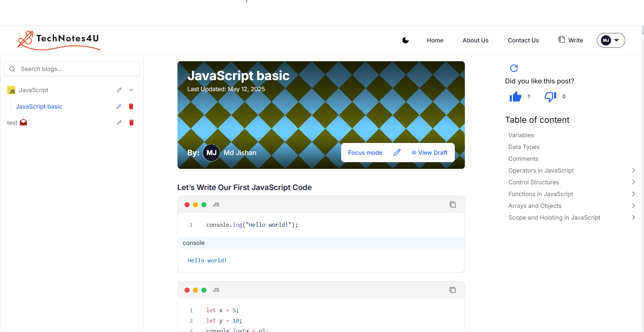Expand Operators in JavaScript section
644x332 pixels.
point(633,171)
